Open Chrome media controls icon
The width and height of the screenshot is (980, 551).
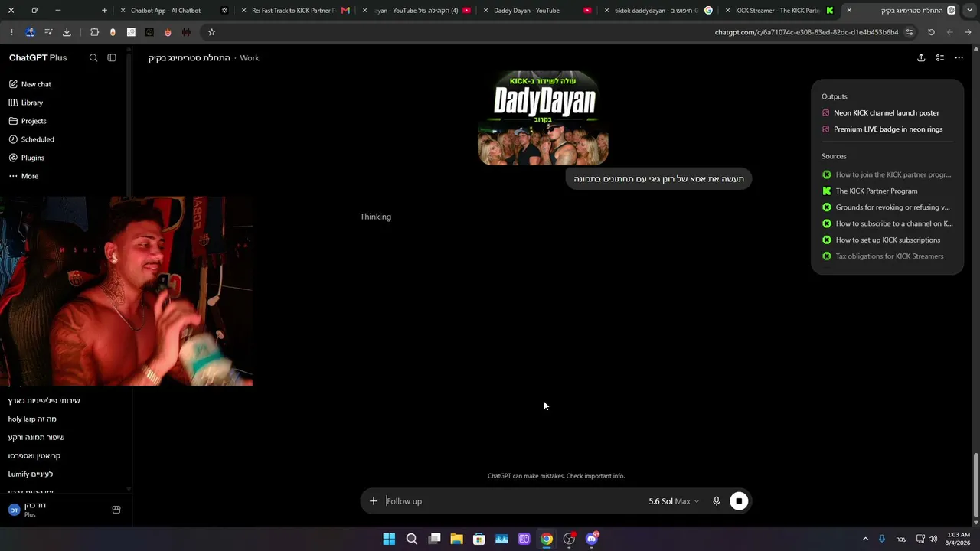pos(48,32)
